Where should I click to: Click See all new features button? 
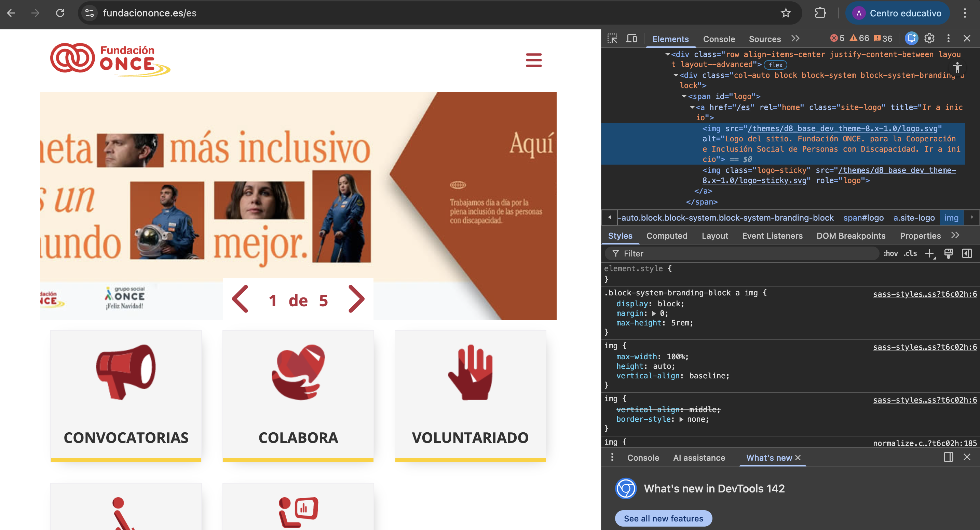(x=663, y=519)
